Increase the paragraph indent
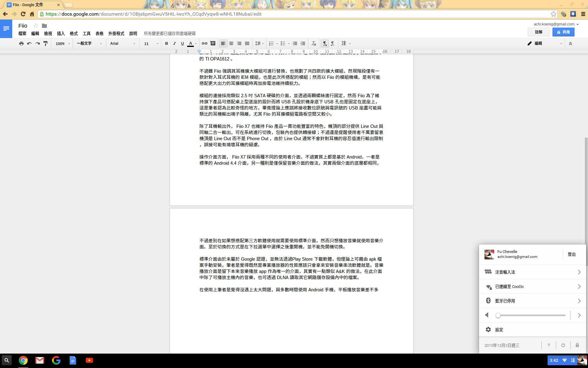The width and height of the screenshot is (588, 368). [x=303, y=44]
